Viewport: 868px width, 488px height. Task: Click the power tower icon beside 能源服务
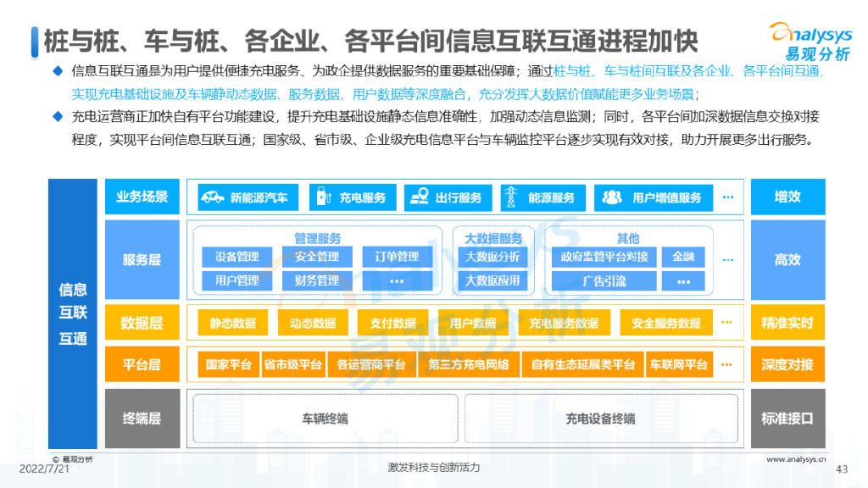(x=511, y=197)
